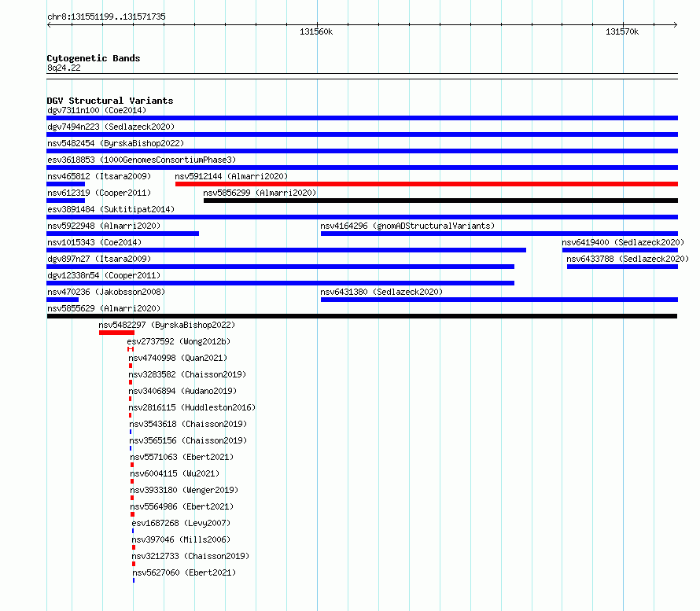700x611 pixels.
Task: Click the dgv7311n100 (Coe2014) variant label
Action: 97,110
